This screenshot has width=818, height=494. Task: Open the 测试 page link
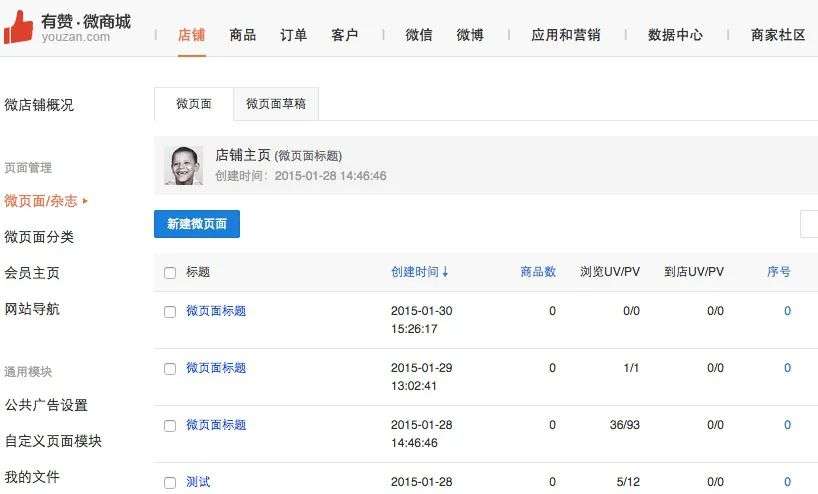[198, 481]
